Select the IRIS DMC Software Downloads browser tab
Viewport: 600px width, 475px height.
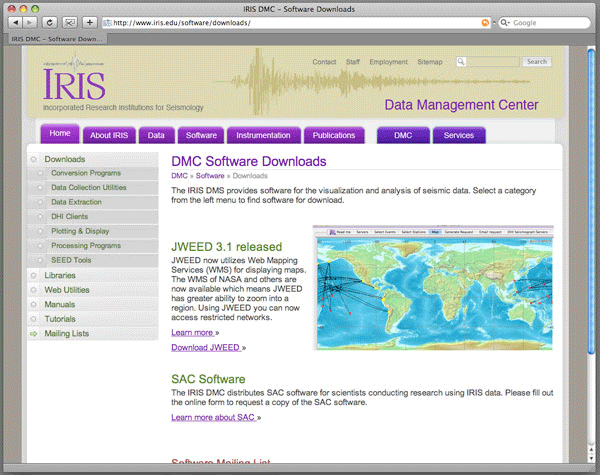57,39
